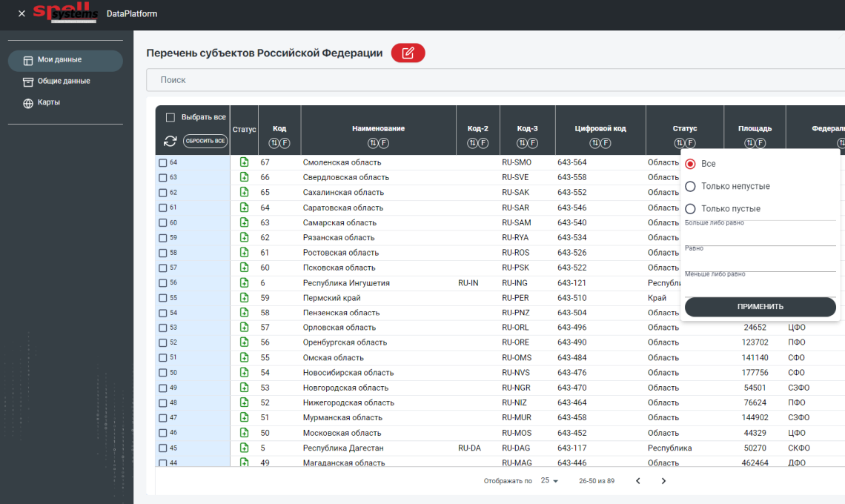Check the Выбрать все checkbox

170,118
